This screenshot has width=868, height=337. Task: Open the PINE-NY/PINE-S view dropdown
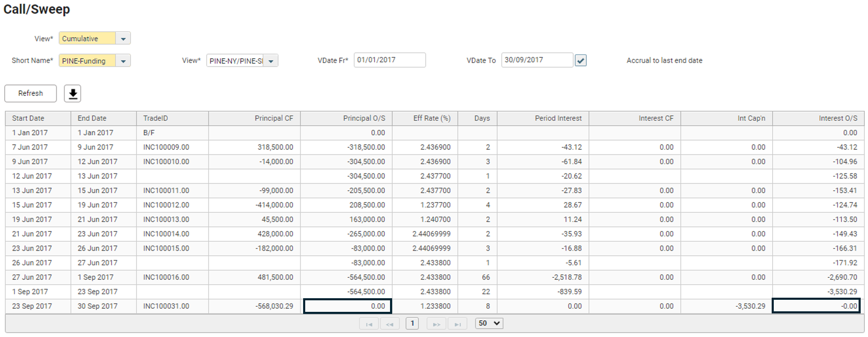pyautogui.click(x=271, y=61)
